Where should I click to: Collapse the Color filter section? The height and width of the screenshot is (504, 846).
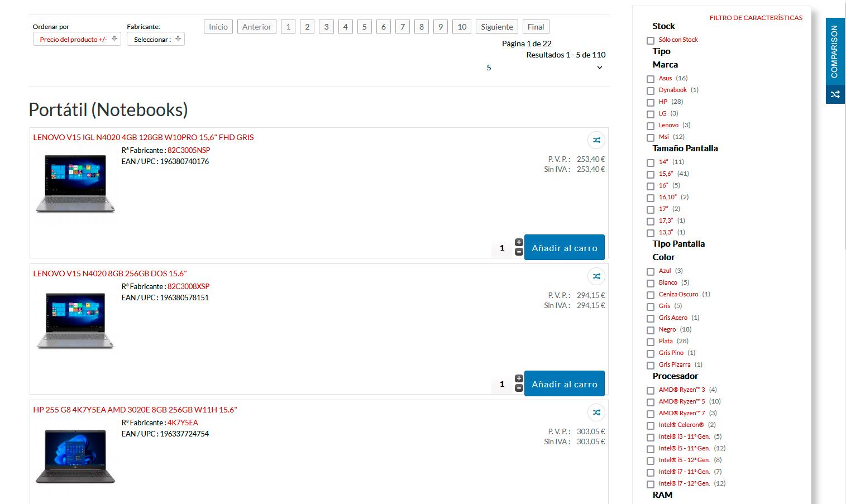tap(663, 257)
